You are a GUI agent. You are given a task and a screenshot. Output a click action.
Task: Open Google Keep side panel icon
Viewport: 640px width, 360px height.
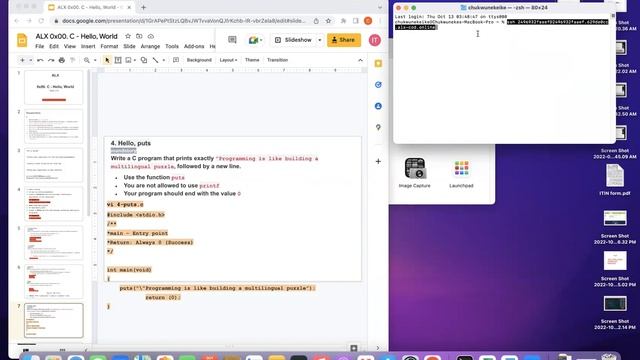pos(378,64)
